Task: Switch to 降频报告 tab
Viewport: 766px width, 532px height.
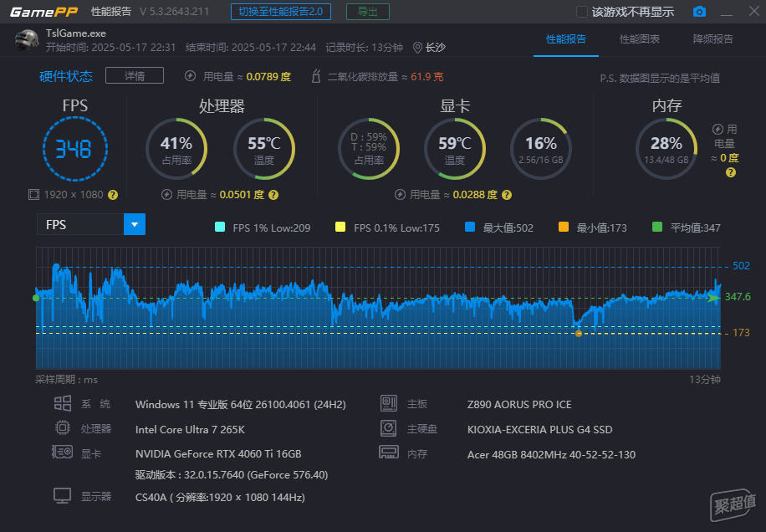Action: click(x=713, y=39)
